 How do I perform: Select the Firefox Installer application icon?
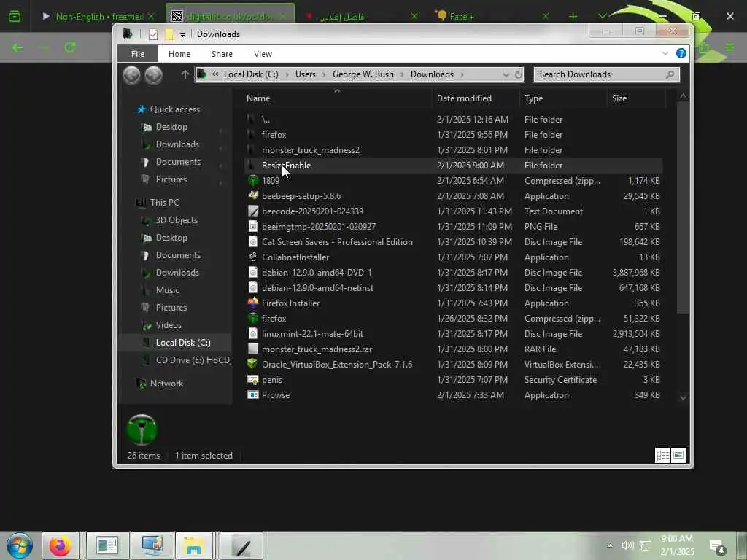[253, 303]
